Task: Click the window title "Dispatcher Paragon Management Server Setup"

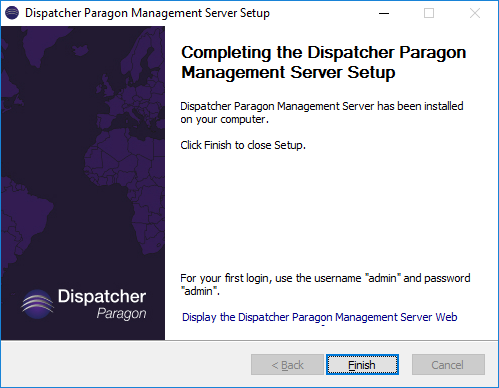Action: 147,13
